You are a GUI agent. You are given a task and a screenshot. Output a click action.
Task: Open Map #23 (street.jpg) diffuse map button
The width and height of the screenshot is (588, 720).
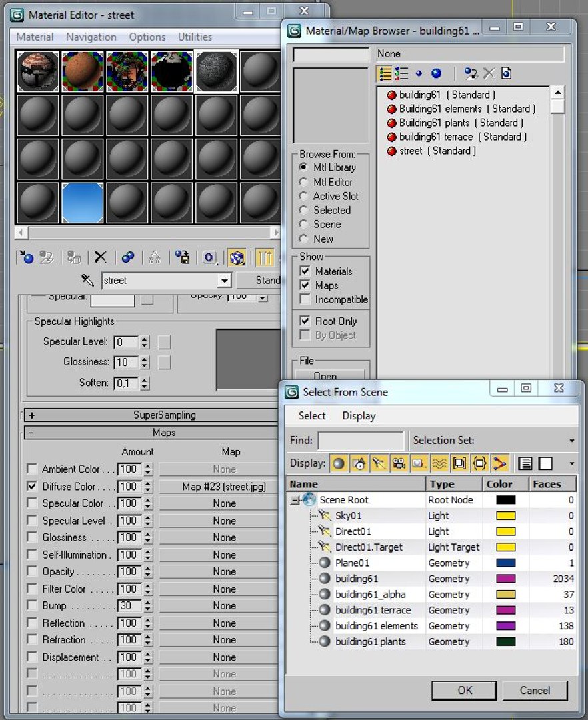click(219, 486)
